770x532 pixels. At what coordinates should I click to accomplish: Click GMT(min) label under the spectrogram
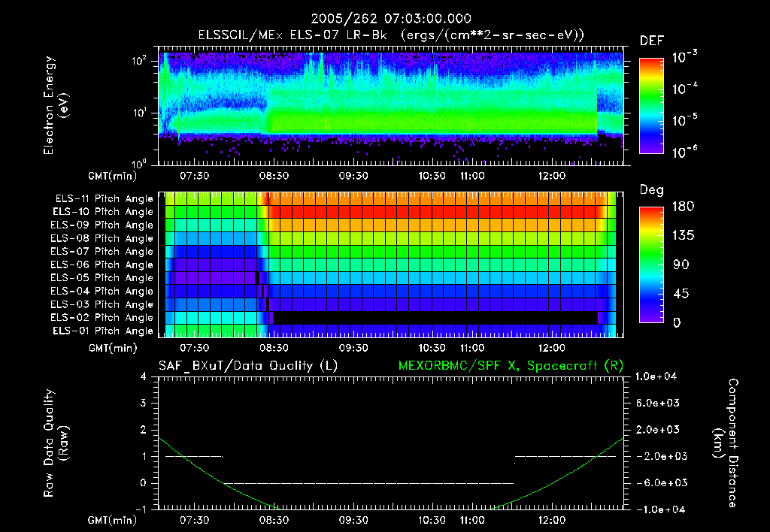point(113,176)
